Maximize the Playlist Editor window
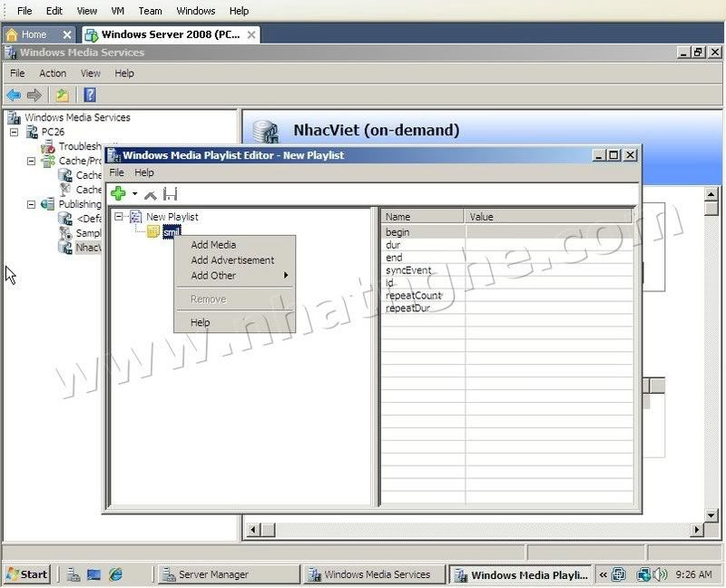Viewport: 726px width, 588px height. point(614,155)
